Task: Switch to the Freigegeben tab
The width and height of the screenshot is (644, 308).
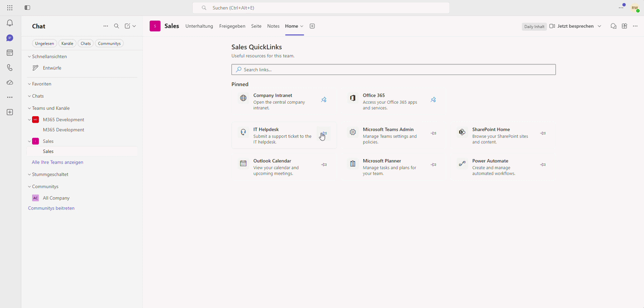Action: tap(232, 26)
